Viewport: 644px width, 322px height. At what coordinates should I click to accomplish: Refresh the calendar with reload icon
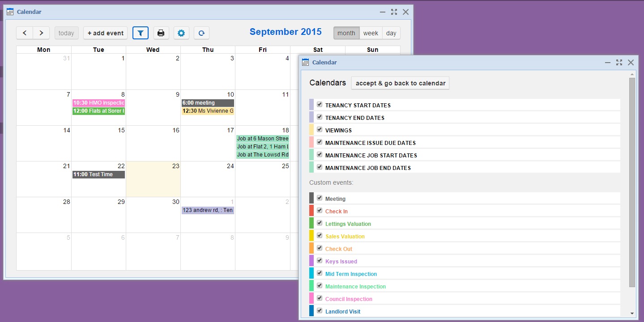coord(201,33)
